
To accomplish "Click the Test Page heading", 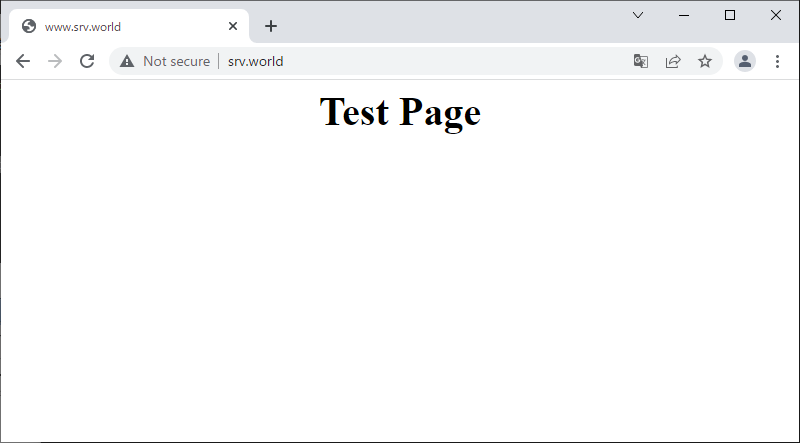I will (400, 112).
